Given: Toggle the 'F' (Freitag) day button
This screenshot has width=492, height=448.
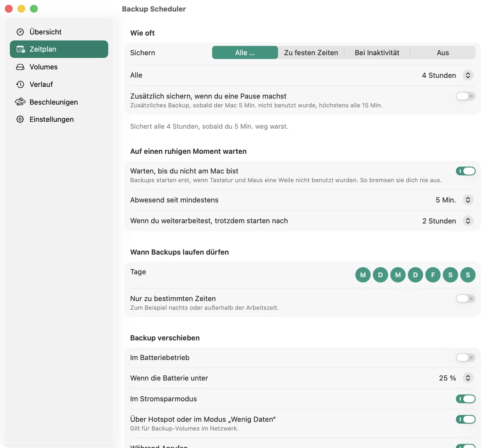Looking at the screenshot, I should (x=433, y=275).
